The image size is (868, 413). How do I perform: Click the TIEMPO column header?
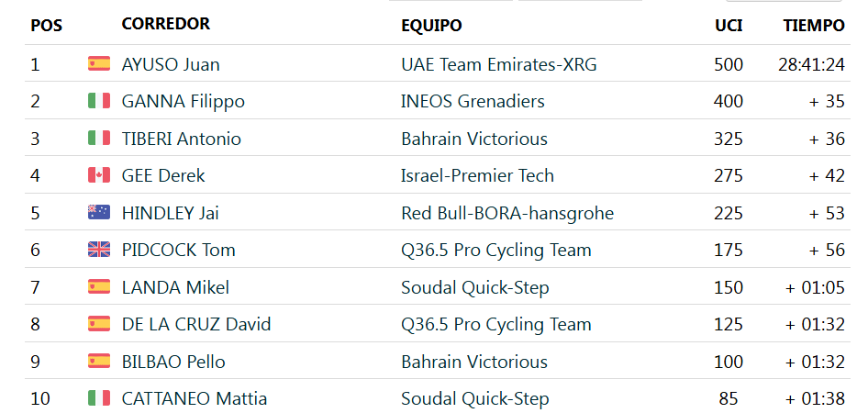814,26
